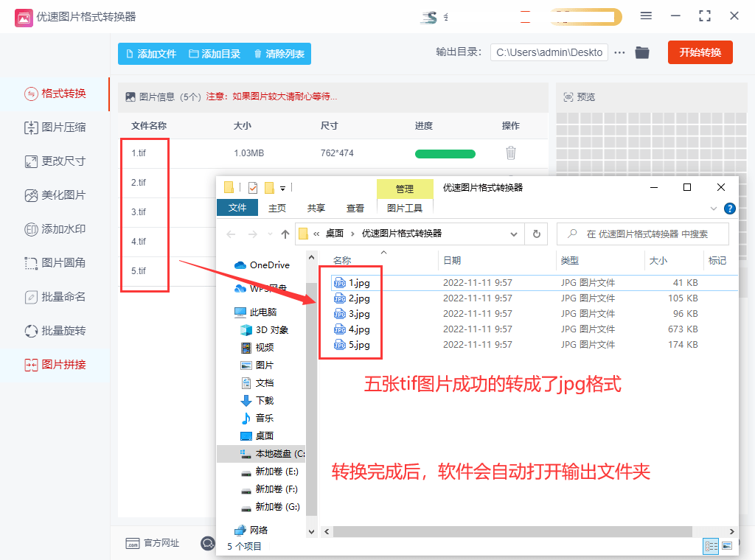This screenshot has width=755, height=560.
Task: Open the output folder browse icon
Action: click(x=641, y=52)
